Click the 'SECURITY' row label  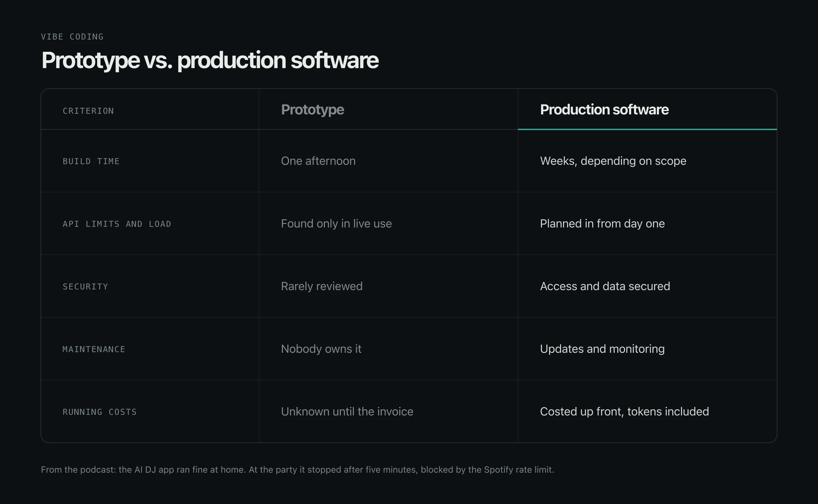[85, 287]
